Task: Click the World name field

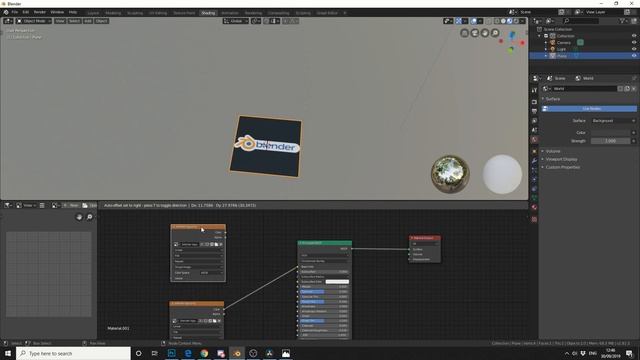Action: click(584, 89)
